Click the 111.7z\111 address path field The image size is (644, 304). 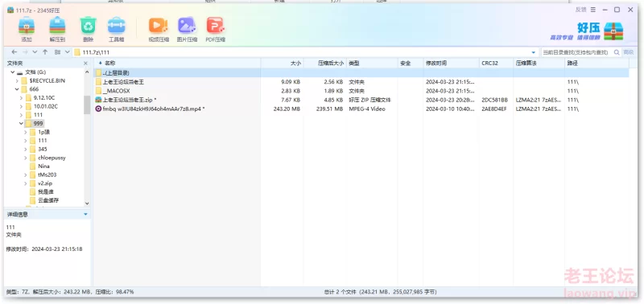point(306,52)
